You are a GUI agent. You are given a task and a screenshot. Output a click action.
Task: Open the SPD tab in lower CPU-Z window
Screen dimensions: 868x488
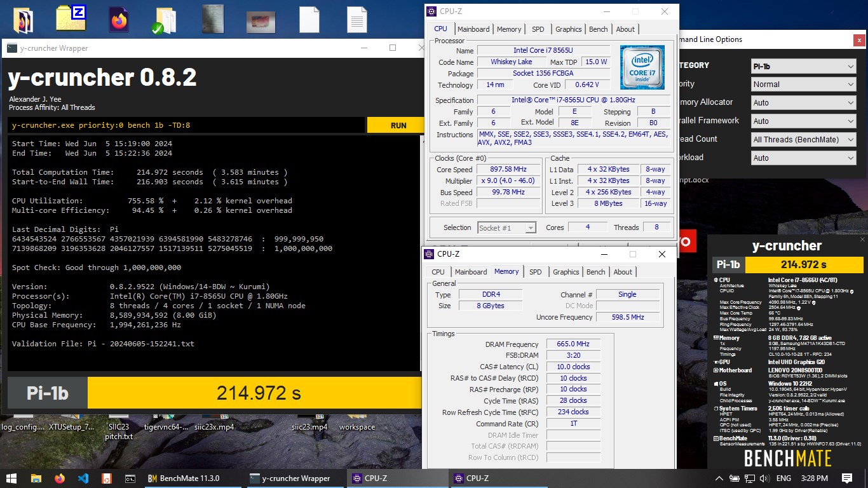tap(536, 272)
